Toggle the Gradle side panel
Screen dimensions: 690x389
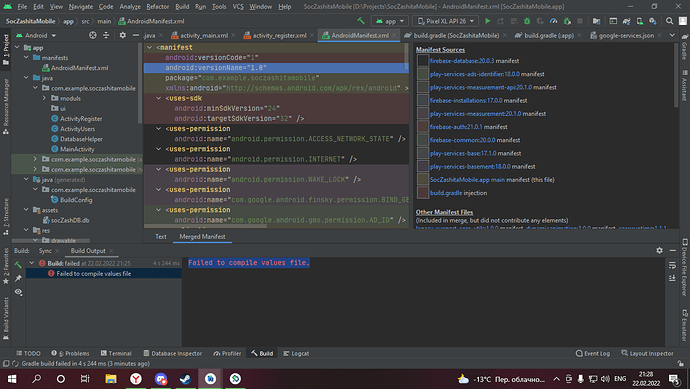click(x=684, y=46)
